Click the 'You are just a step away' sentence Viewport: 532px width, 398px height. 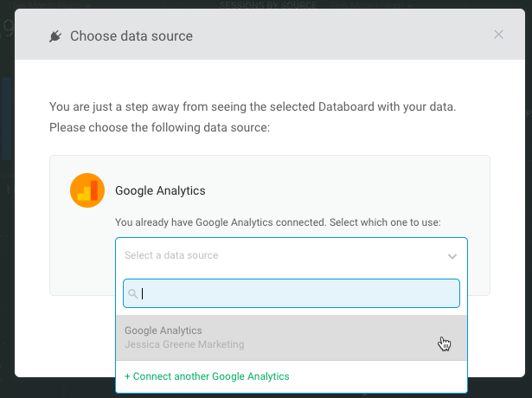[252, 107]
